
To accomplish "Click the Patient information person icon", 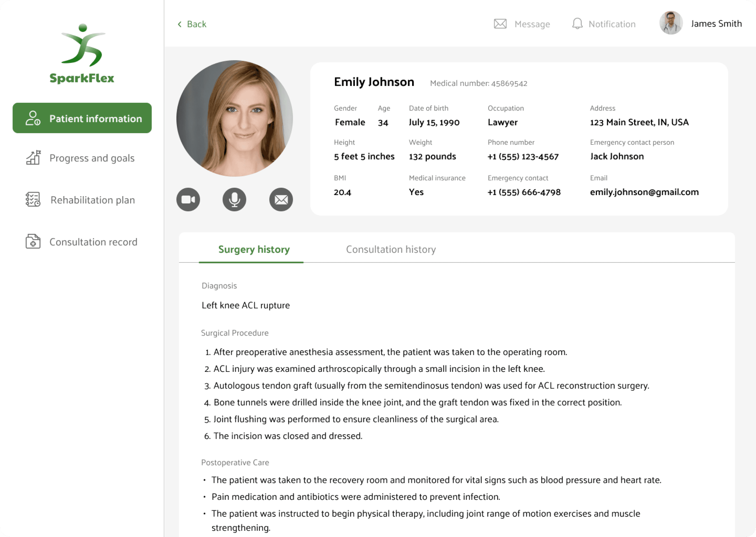I will click(x=33, y=118).
